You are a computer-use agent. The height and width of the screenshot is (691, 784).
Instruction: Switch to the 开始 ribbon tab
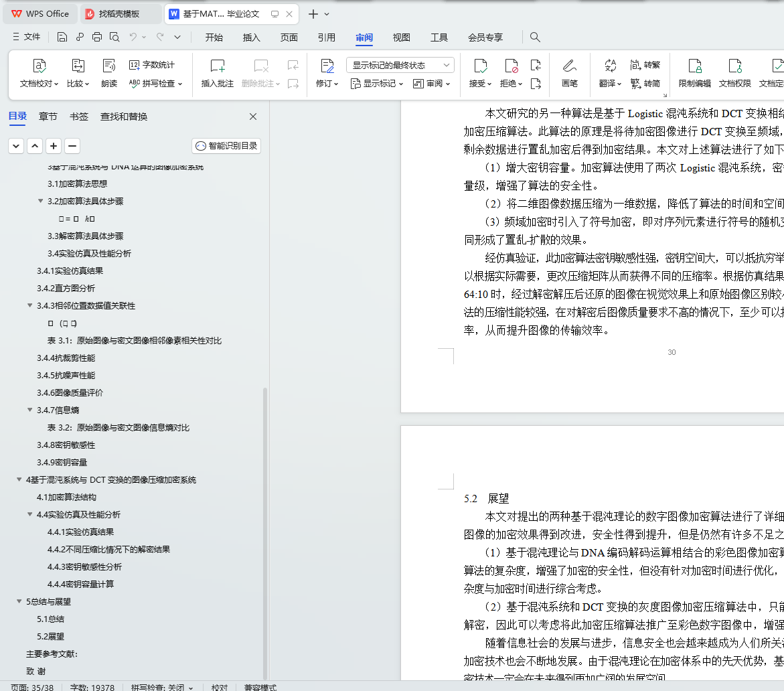pos(214,37)
